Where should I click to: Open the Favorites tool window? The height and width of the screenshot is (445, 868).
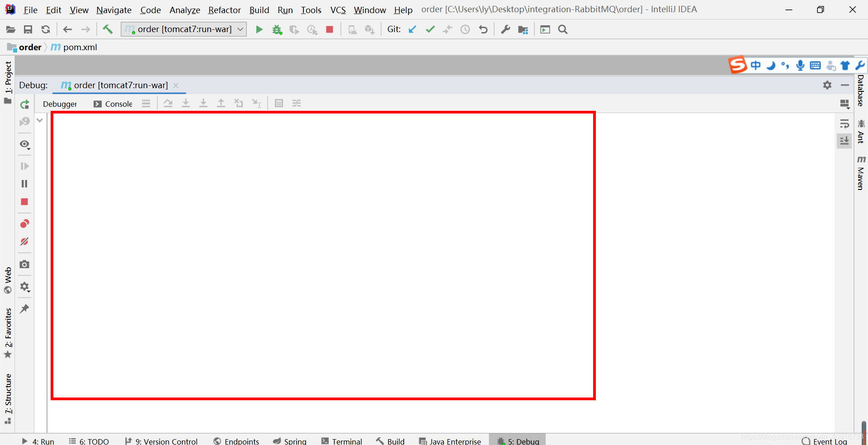(8, 333)
